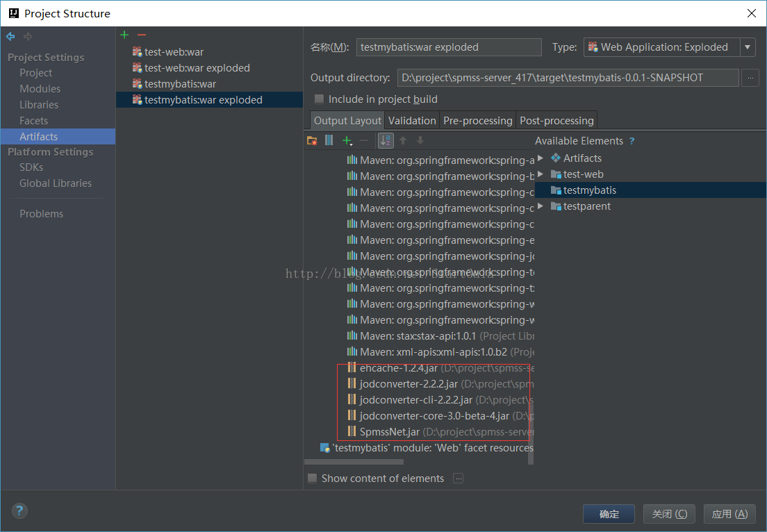Viewport: 767px width, 532px height.
Task: Open the add copy-of dropdown in layout toolbar
Action: click(347, 140)
